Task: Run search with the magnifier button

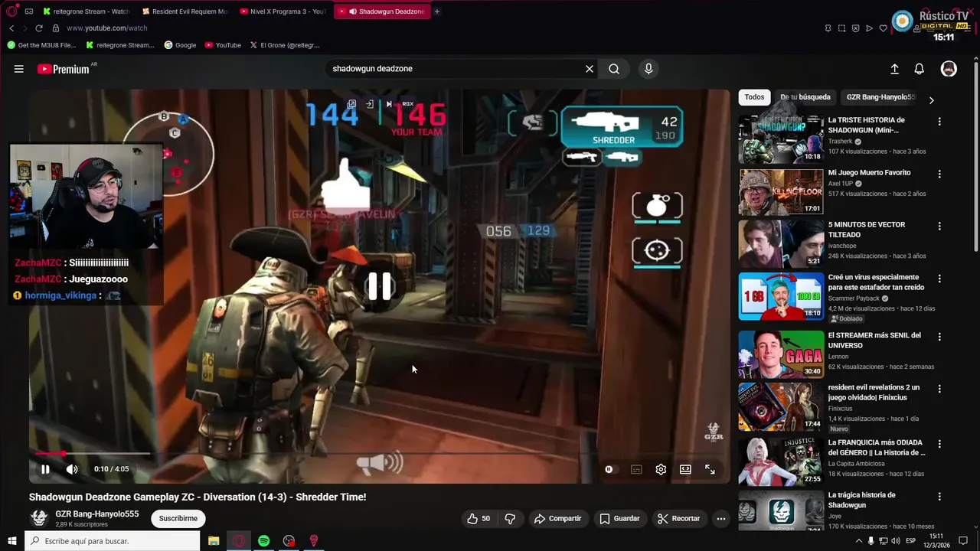Action: click(x=614, y=69)
